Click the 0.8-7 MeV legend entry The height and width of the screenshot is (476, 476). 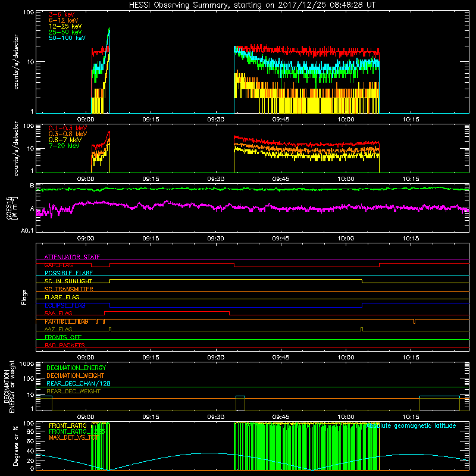(65, 140)
